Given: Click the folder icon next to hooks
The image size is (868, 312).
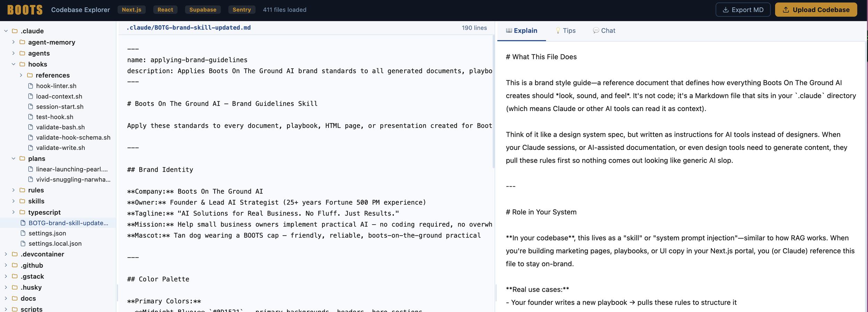Looking at the screenshot, I should [22, 64].
